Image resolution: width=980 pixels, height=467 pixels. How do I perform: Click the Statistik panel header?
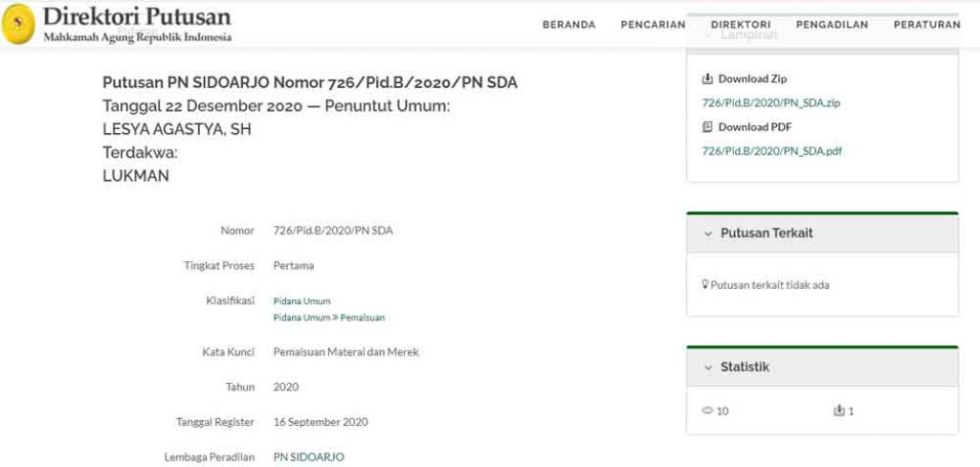click(822, 367)
